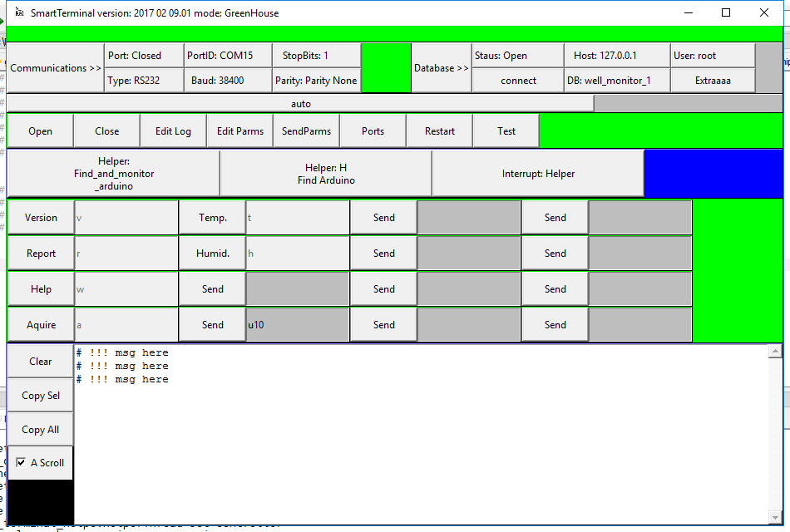The image size is (790, 532).
Task: Click the Version command button
Action: click(41, 218)
